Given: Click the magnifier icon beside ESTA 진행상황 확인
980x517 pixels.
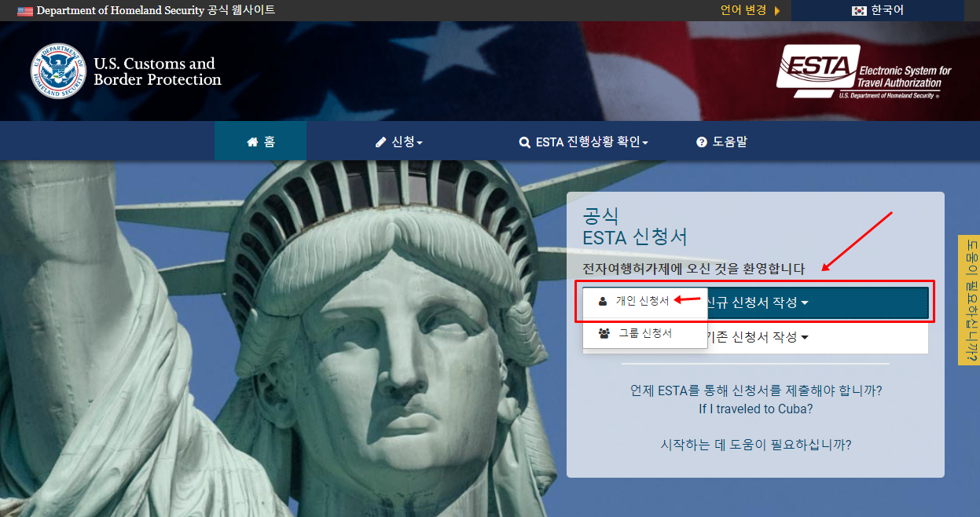Looking at the screenshot, I should point(524,143).
